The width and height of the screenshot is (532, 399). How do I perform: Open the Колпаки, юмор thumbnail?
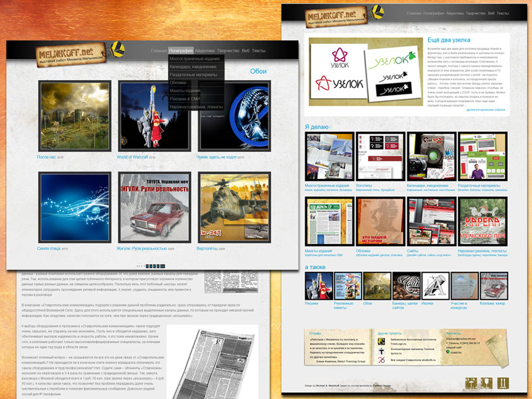coord(494,286)
